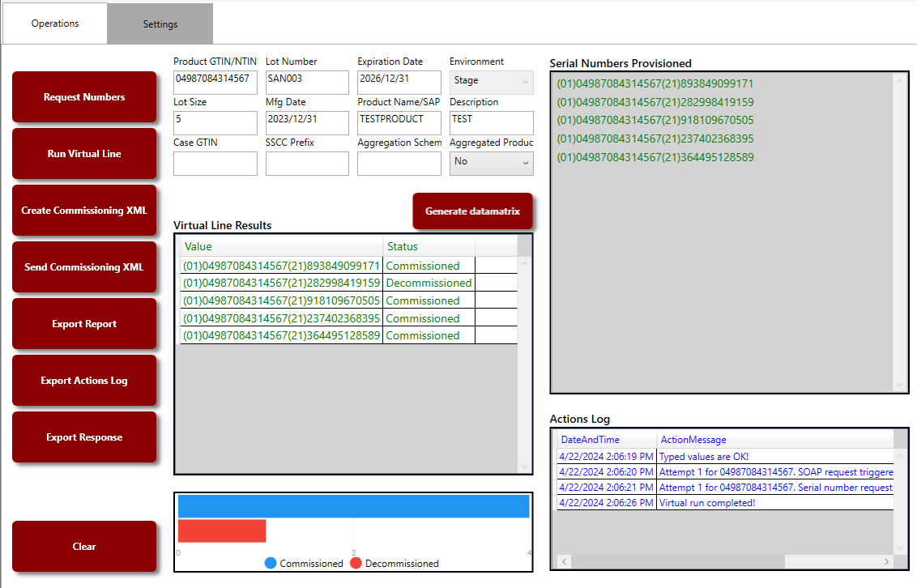This screenshot has width=917, height=588.
Task: Select the Operations tab
Action: [x=55, y=23]
